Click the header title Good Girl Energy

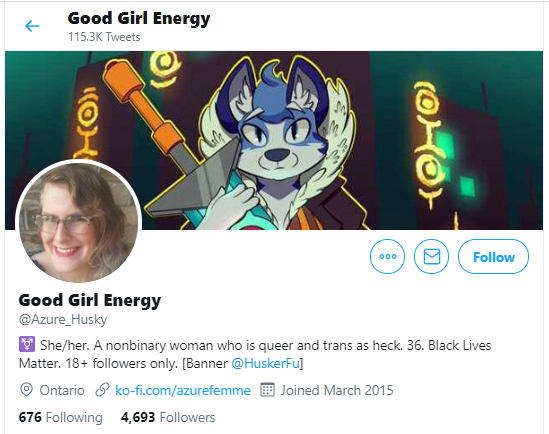pyautogui.click(x=139, y=19)
